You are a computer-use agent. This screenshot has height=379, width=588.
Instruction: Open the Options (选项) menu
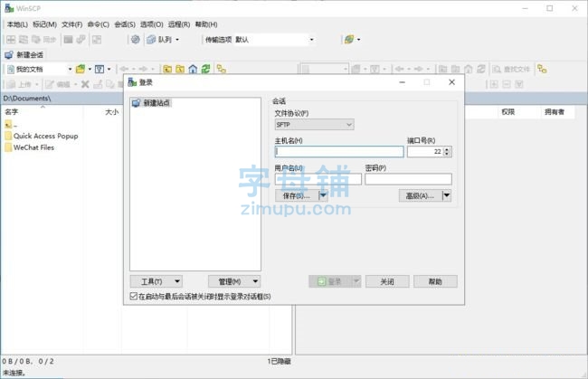[x=152, y=24]
